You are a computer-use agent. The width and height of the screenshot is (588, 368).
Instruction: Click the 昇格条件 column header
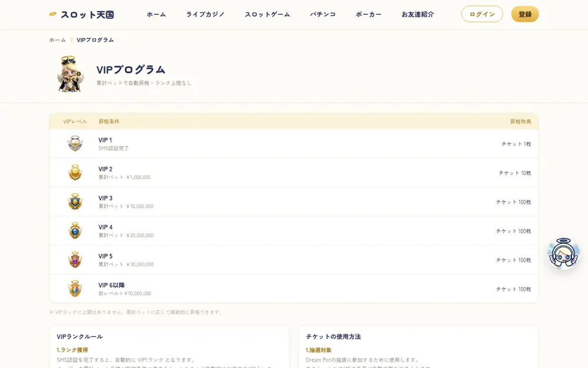(x=109, y=121)
